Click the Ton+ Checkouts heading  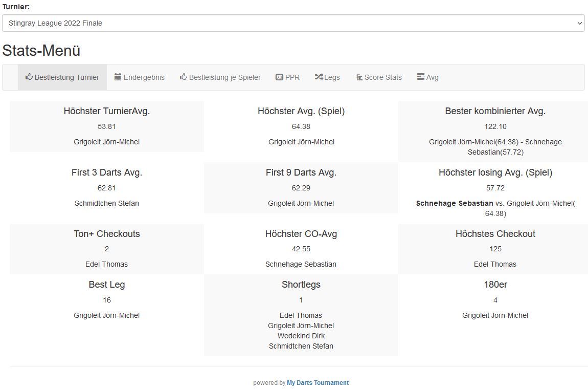tap(106, 234)
